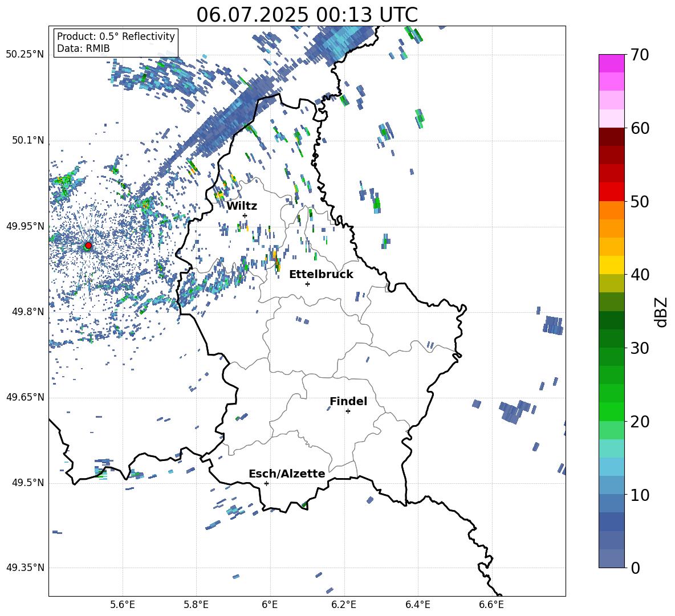Click the colorbar tick value 40

[x=640, y=275]
